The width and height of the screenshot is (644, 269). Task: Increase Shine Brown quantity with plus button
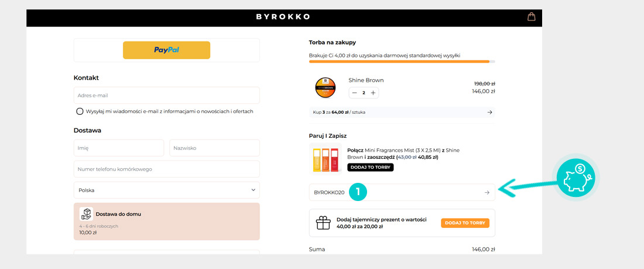pos(373,93)
